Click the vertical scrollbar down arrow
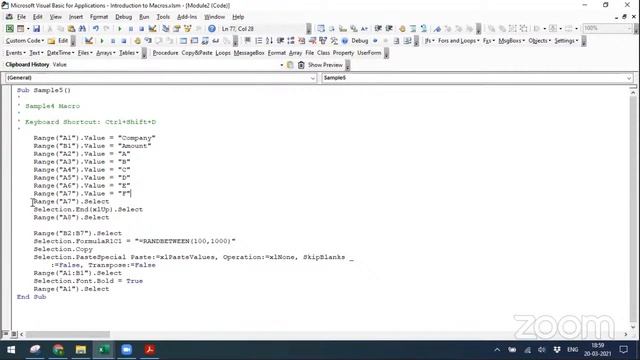The width and height of the screenshot is (640, 360). 633,327
